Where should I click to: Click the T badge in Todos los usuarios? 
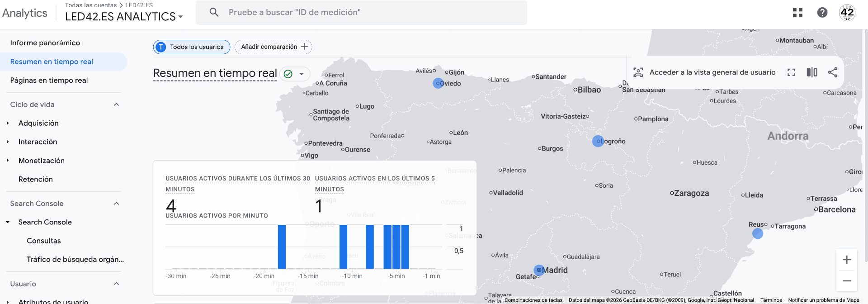point(161,47)
